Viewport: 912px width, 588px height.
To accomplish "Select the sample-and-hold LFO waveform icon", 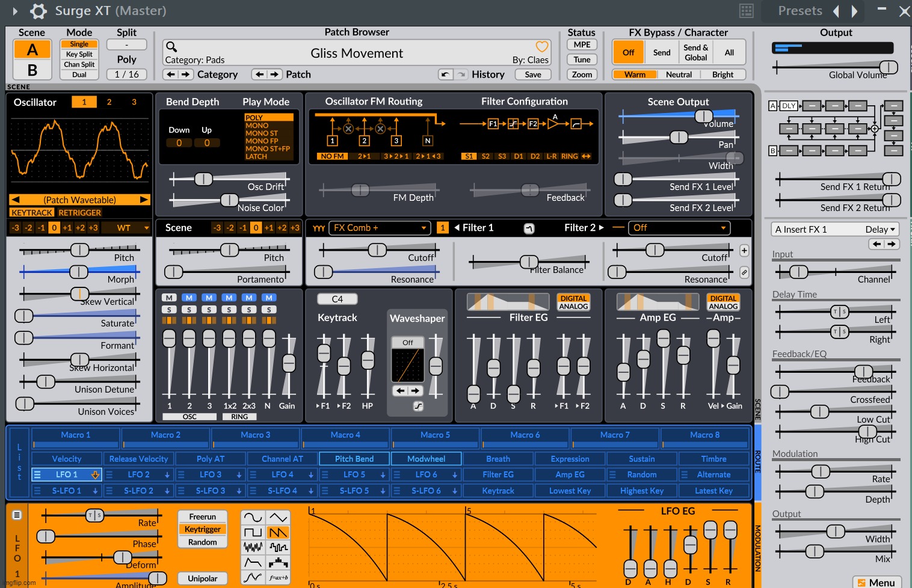I will click(278, 547).
